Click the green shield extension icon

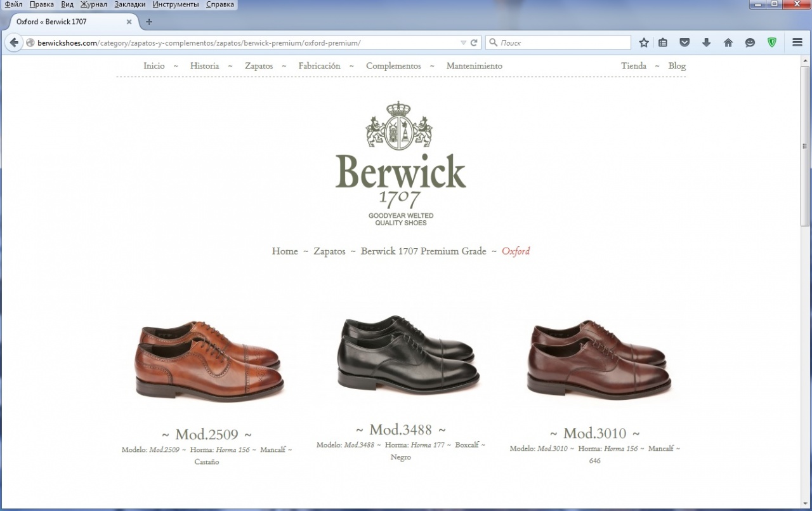click(x=771, y=43)
